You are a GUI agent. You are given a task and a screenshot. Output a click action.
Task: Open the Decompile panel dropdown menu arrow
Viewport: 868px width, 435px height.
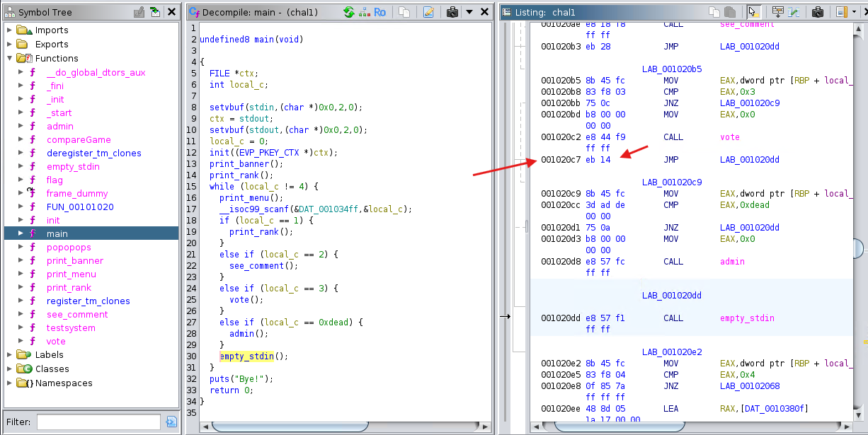point(469,12)
